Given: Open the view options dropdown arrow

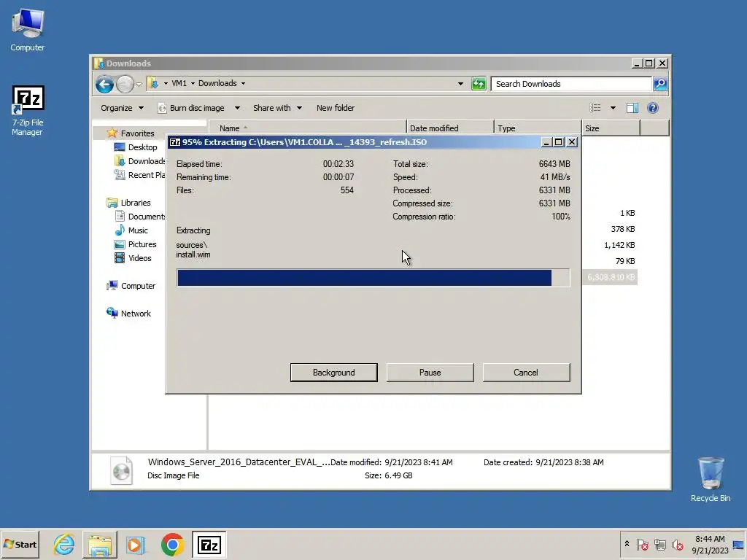Looking at the screenshot, I should coord(613,108).
